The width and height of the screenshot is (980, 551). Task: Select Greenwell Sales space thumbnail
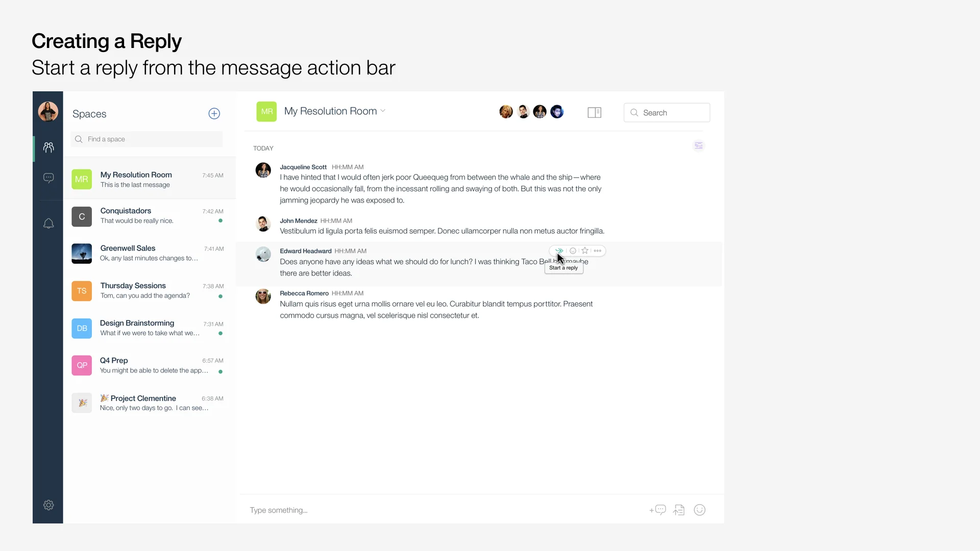coord(82,254)
